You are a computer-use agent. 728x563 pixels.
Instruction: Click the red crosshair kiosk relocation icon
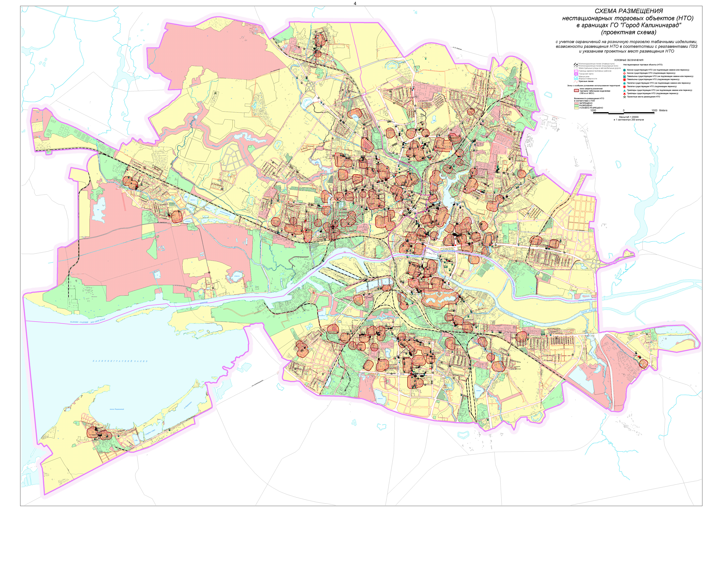[x=624, y=73]
